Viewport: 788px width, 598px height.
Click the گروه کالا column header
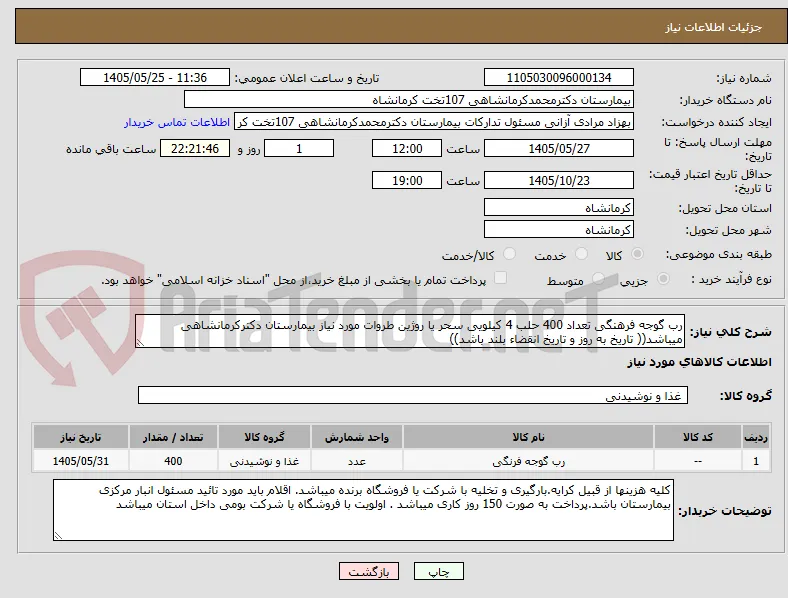click(x=264, y=437)
